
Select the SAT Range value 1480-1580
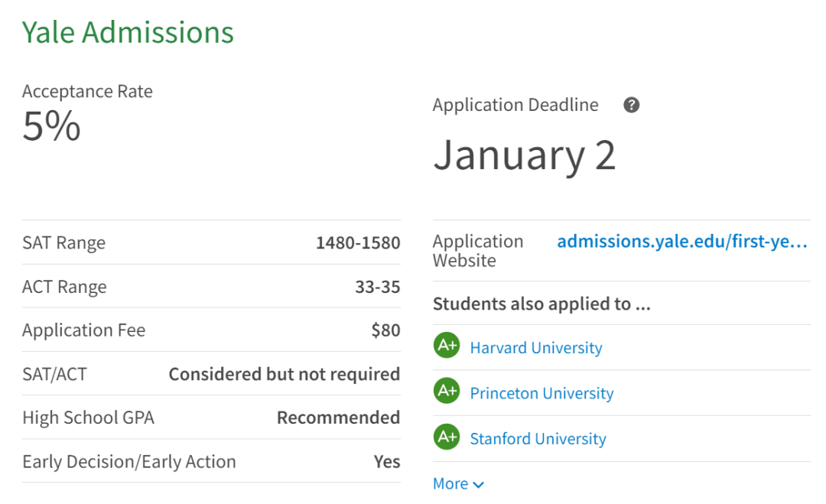pos(358,243)
